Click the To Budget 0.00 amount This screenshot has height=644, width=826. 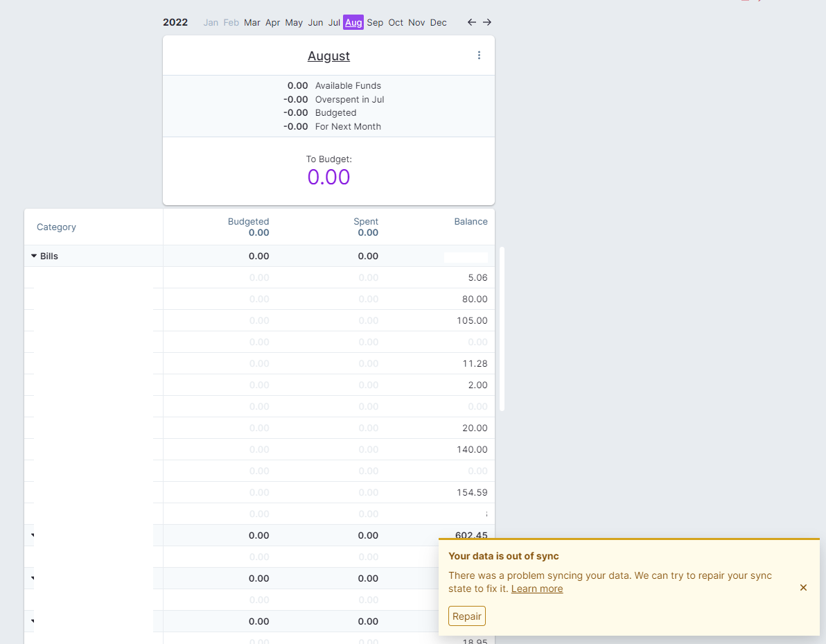(328, 177)
